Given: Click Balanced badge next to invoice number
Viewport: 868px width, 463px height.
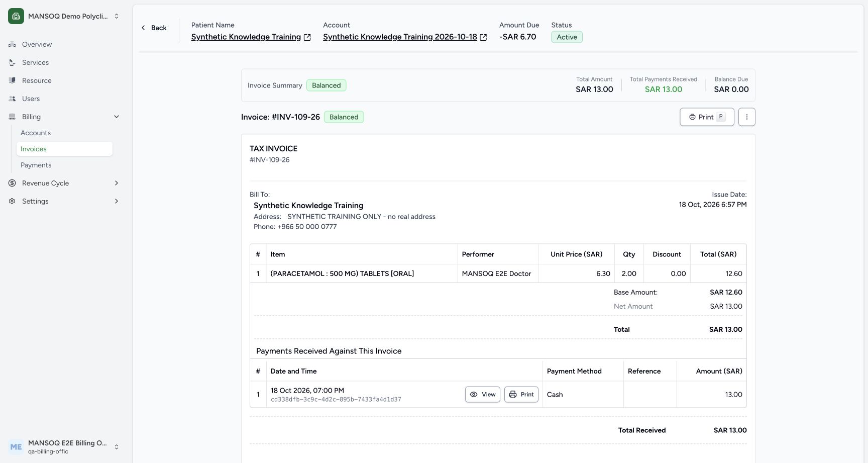Looking at the screenshot, I should [344, 117].
